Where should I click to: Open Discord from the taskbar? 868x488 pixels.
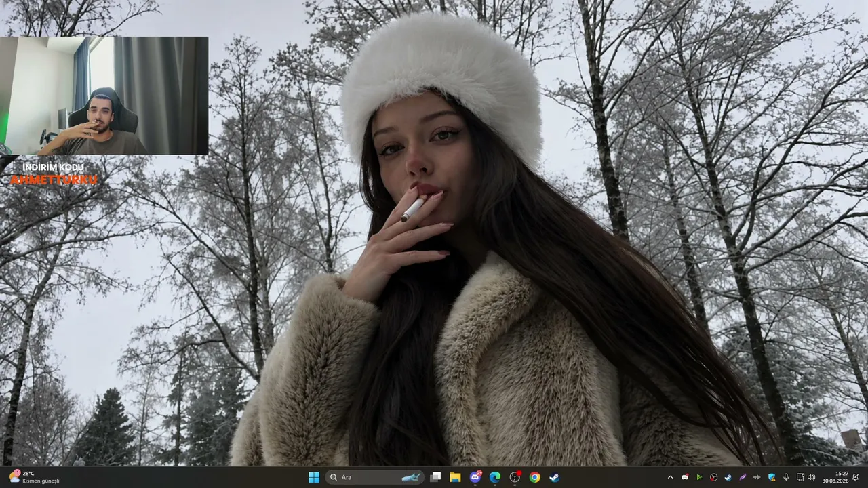coord(475,477)
